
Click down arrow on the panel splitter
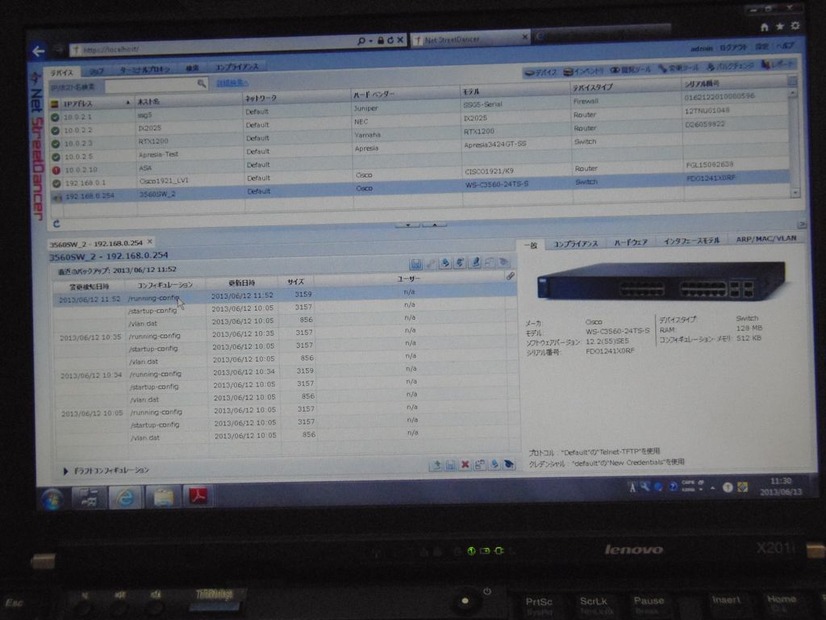(x=408, y=225)
